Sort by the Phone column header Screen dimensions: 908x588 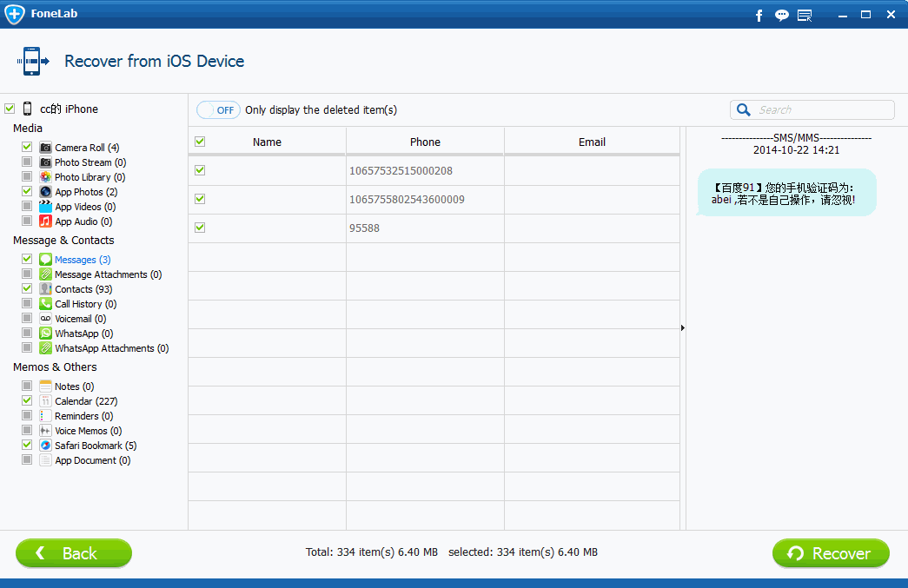coord(425,142)
